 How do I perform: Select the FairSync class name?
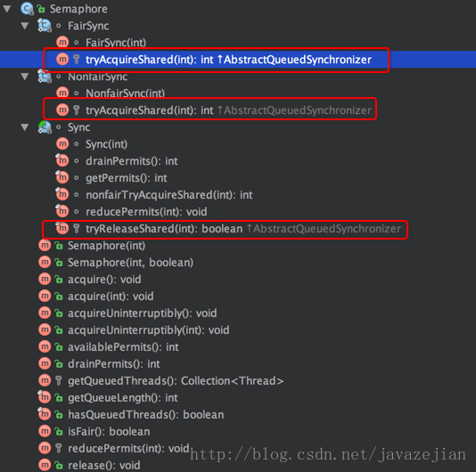[x=88, y=26]
